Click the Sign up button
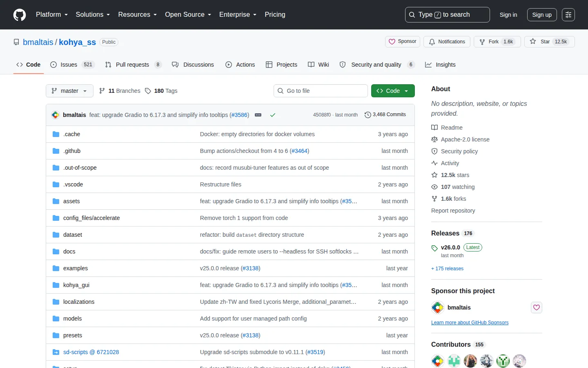The image size is (588, 368). (542, 15)
